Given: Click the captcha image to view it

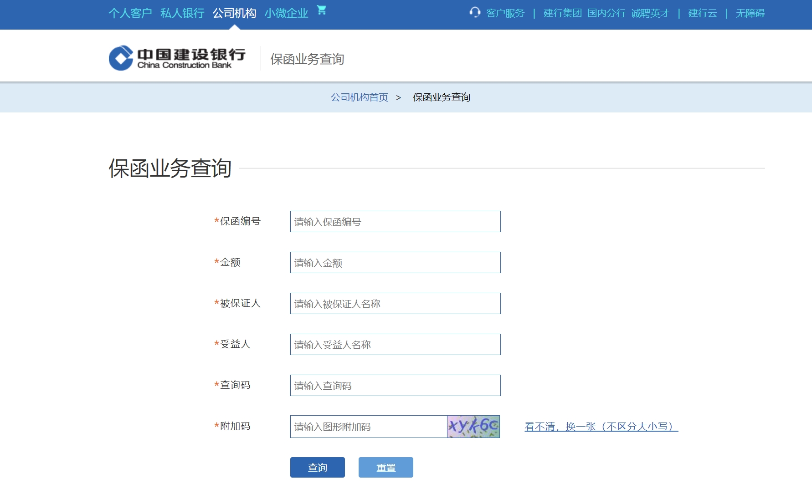Looking at the screenshot, I should click(x=473, y=427).
